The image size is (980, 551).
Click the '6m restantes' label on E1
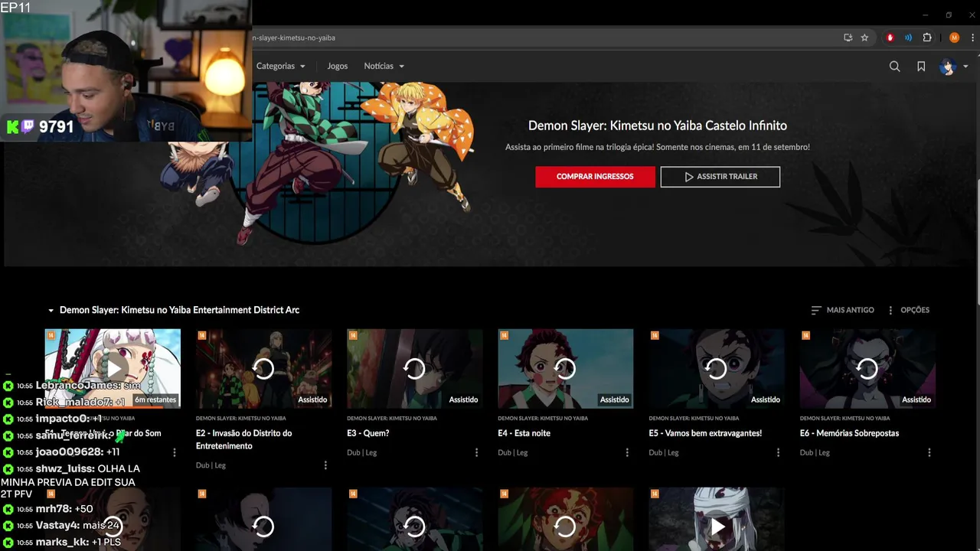coord(155,399)
